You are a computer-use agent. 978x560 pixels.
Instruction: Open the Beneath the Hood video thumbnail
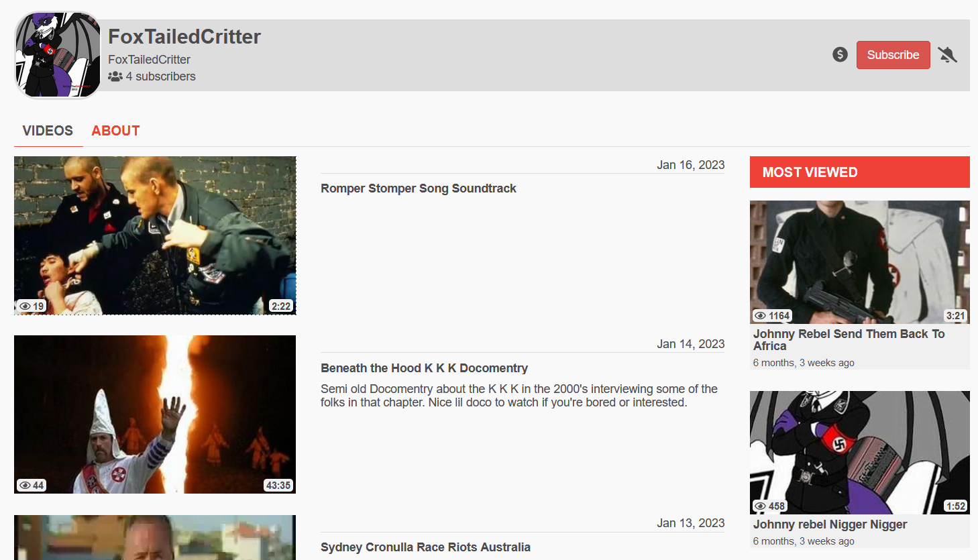coord(155,414)
